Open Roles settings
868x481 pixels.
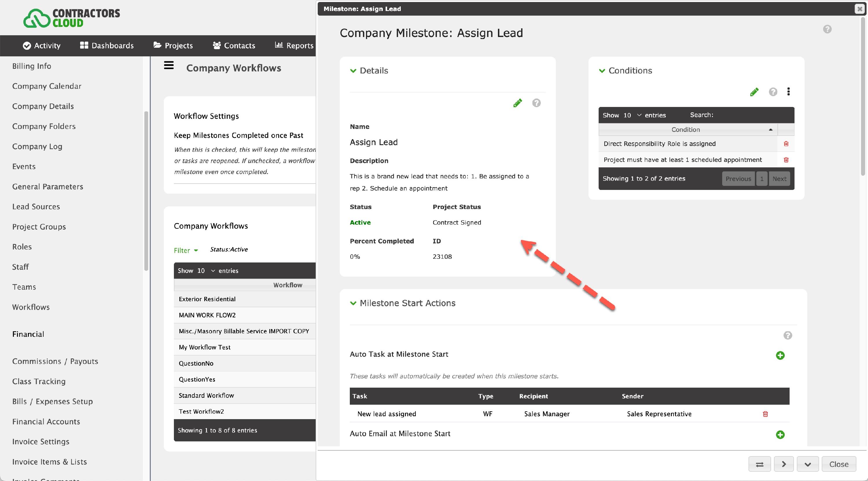22,247
